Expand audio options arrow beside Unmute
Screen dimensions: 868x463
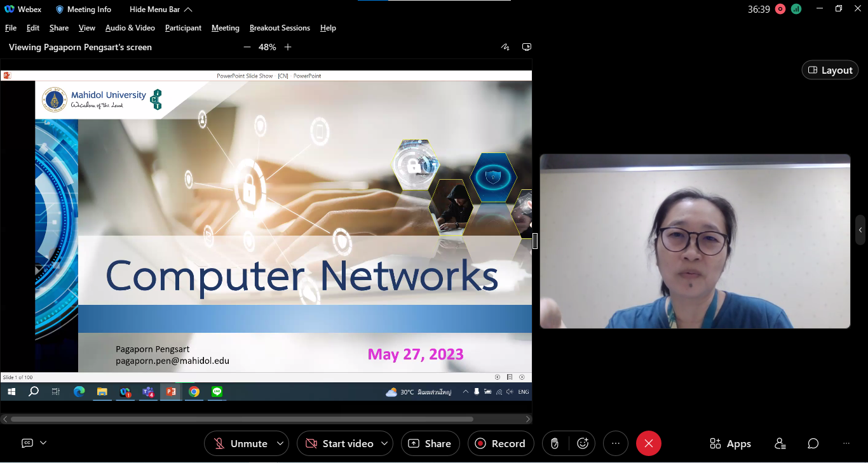[x=280, y=443]
